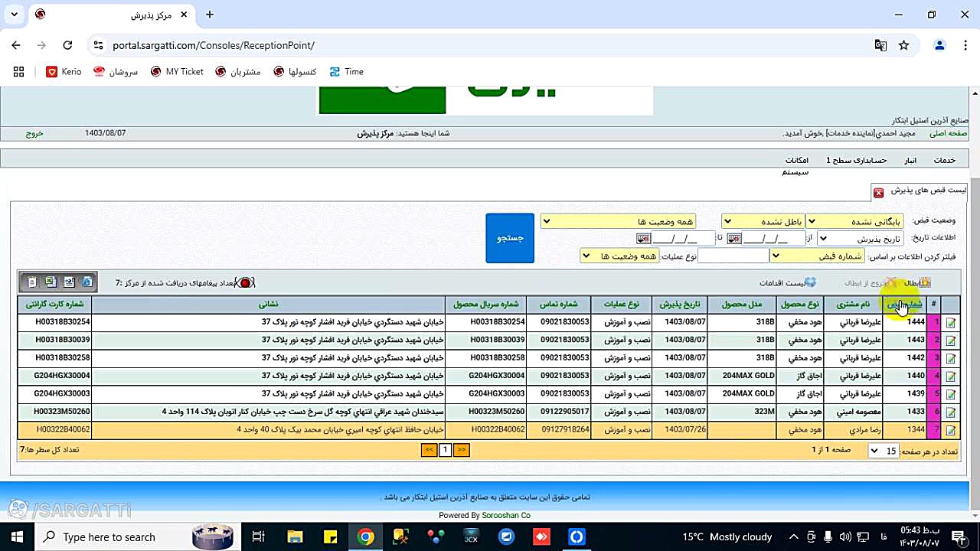Click the 'خروج' logout link
Screen dimensions: 980x551
click(34, 133)
